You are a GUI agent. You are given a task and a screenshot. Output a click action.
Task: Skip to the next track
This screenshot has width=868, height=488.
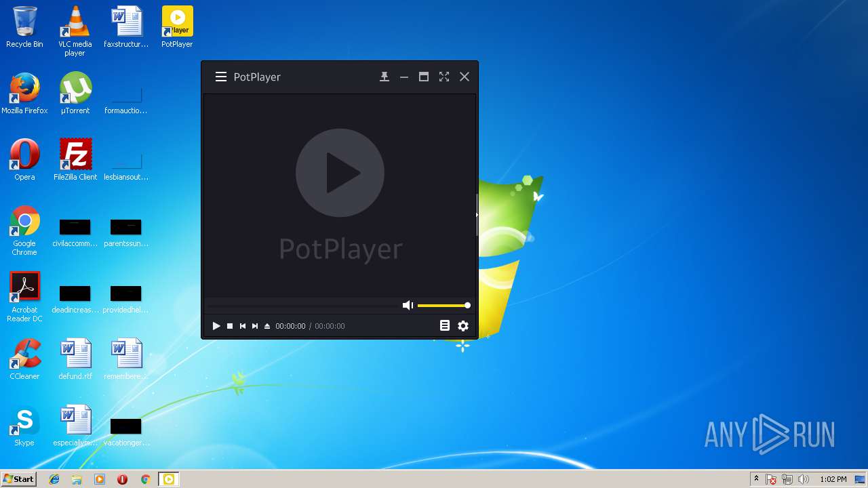[x=255, y=326]
